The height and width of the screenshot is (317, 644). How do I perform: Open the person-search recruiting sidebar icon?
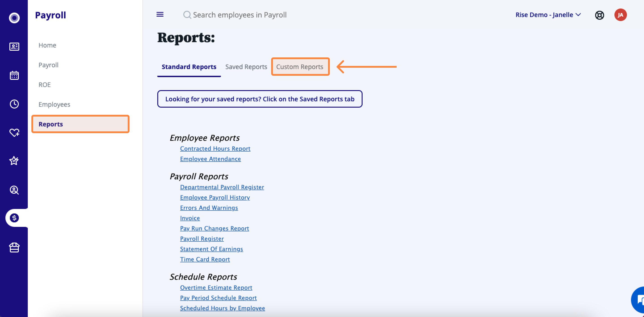(x=14, y=190)
